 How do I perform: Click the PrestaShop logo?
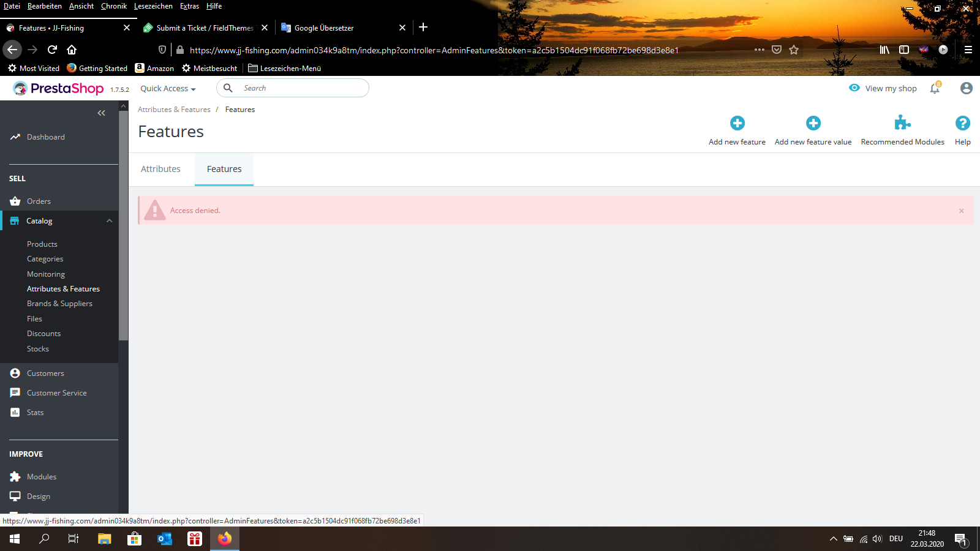pyautogui.click(x=59, y=88)
